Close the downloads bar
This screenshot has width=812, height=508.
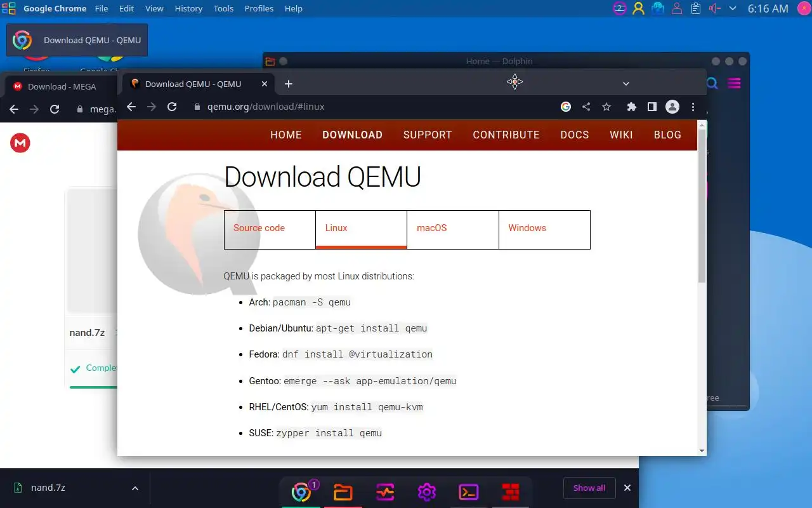tap(627, 488)
